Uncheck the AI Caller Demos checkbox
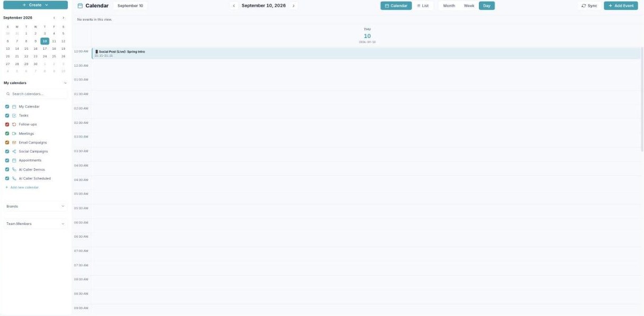Viewport: 644px width, 316px height. click(7, 169)
